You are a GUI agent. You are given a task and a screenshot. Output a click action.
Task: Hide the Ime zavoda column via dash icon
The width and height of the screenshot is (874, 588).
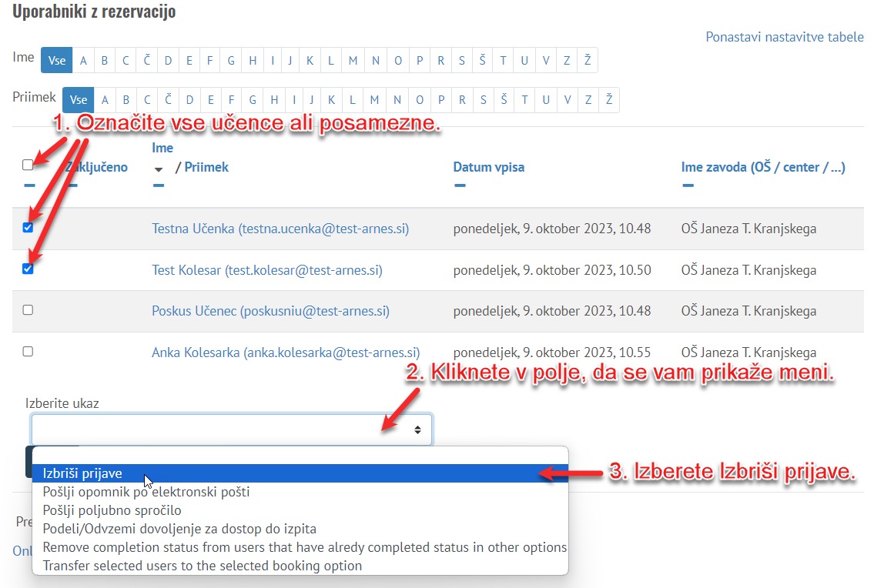(x=688, y=185)
